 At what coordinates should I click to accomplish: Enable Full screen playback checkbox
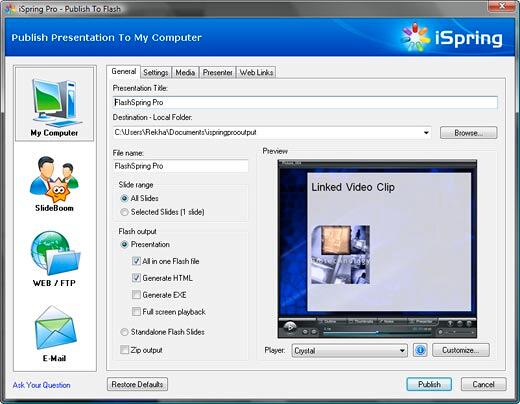point(136,312)
